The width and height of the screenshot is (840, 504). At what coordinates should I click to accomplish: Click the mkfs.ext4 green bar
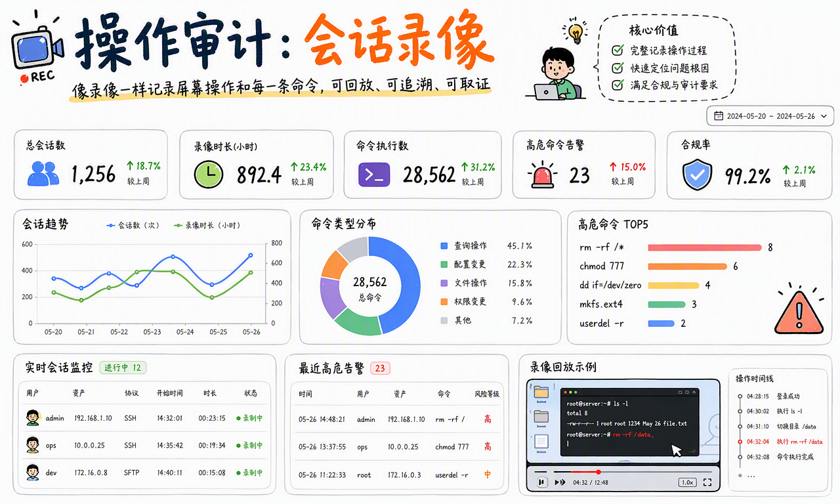[x=667, y=304]
